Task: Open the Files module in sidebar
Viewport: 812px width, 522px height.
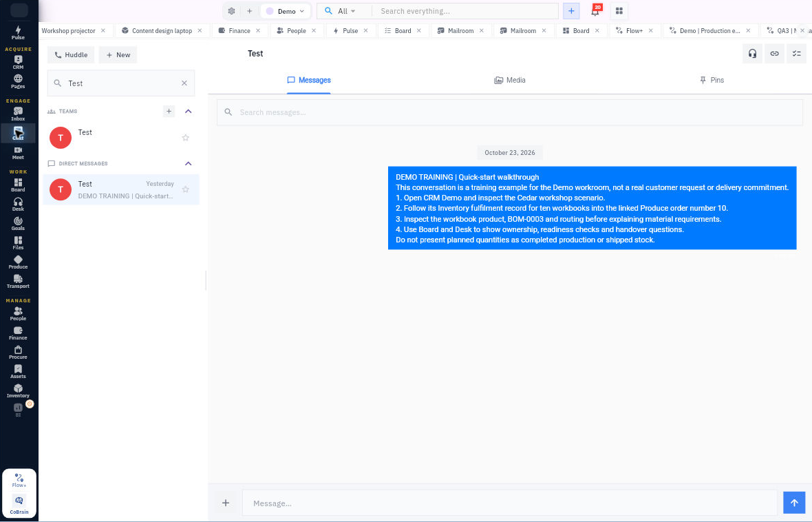Action: pyautogui.click(x=18, y=242)
